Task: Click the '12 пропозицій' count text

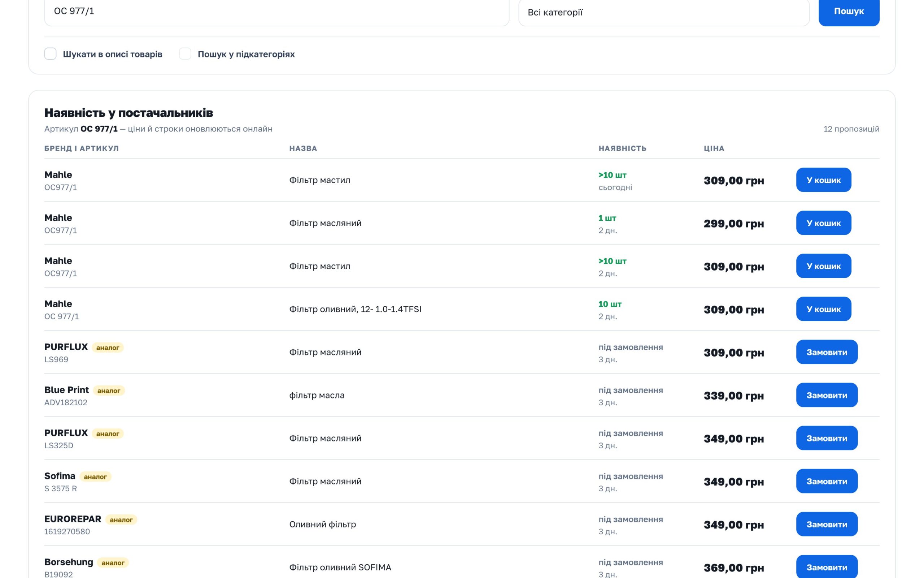Action: pos(851,129)
